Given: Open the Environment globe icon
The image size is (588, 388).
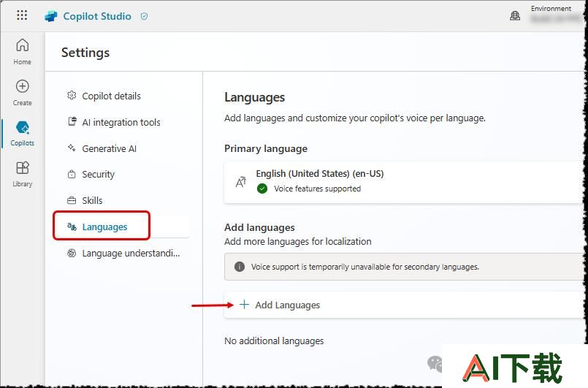Looking at the screenshot, I should tap(515, 16).
